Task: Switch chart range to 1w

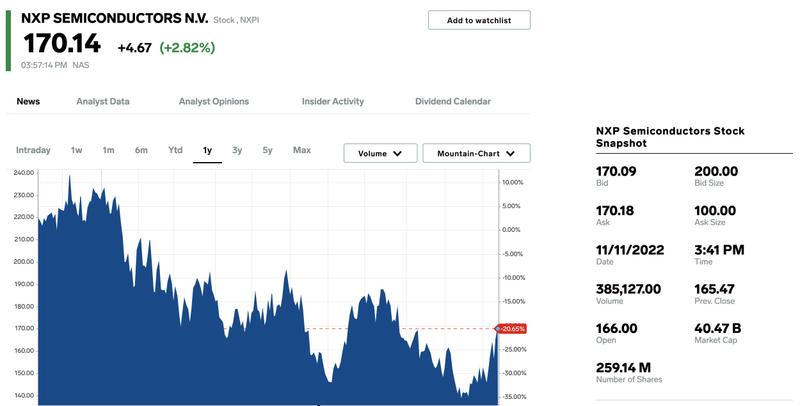Action: [x=77, y=150]
